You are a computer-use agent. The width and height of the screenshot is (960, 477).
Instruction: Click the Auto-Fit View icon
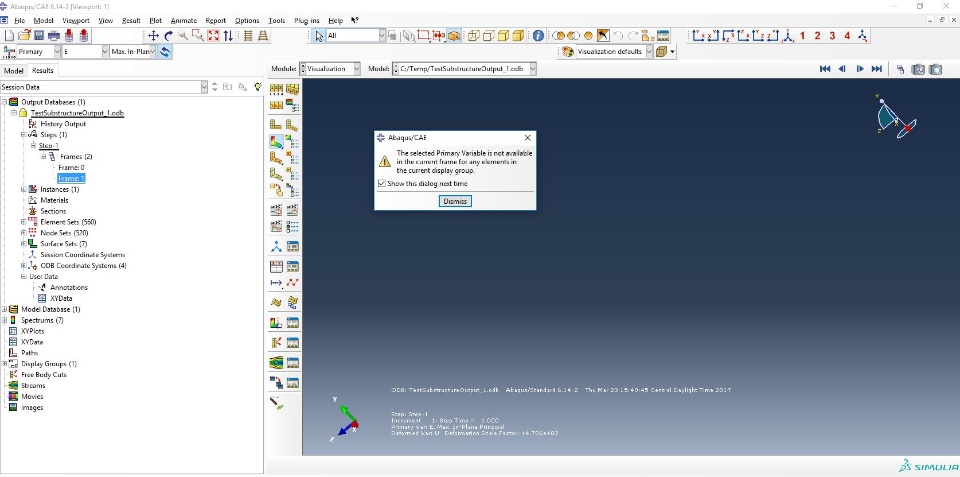point(213,36)
